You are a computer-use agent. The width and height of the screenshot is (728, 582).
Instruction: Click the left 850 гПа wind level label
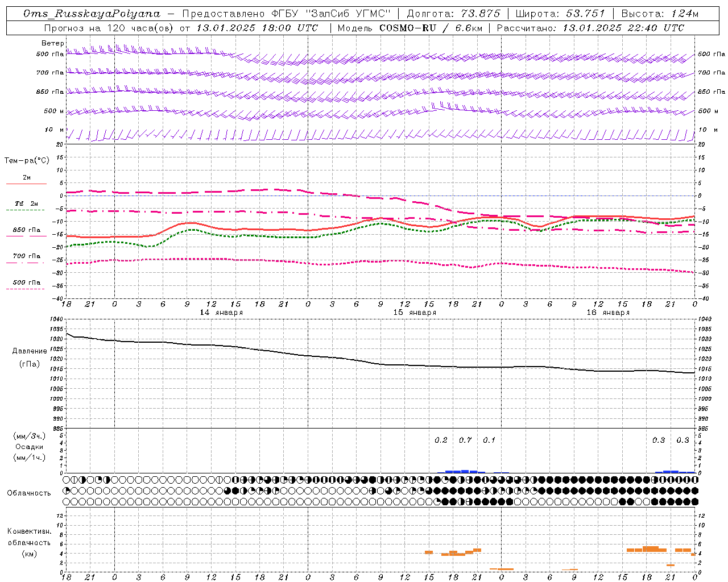(50, 92)
